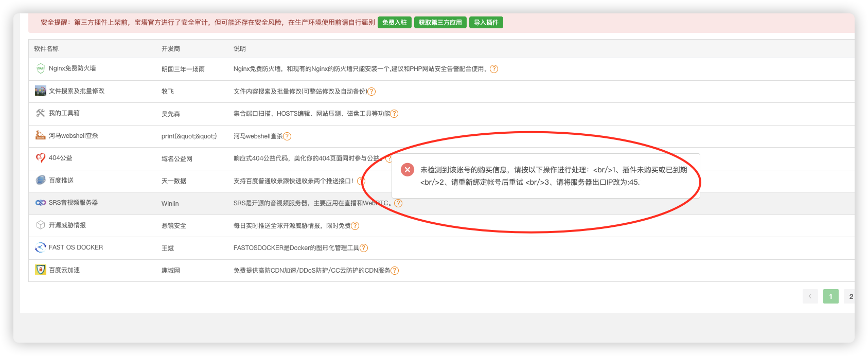Click the 免费入驻 green button
The image size is (868, 356).
tap(395, 23)
